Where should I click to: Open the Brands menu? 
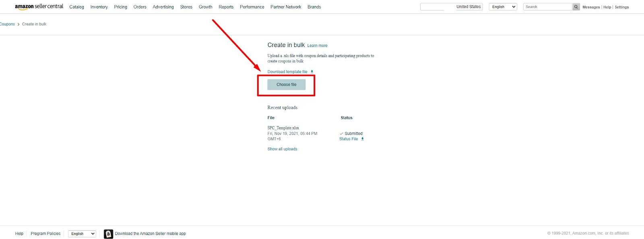pos(314,7)
